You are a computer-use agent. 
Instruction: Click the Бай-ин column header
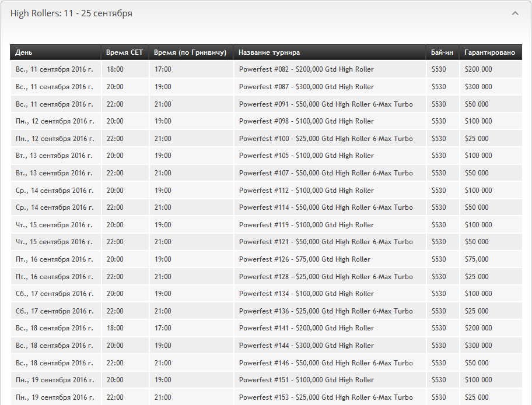click(442, 52)
